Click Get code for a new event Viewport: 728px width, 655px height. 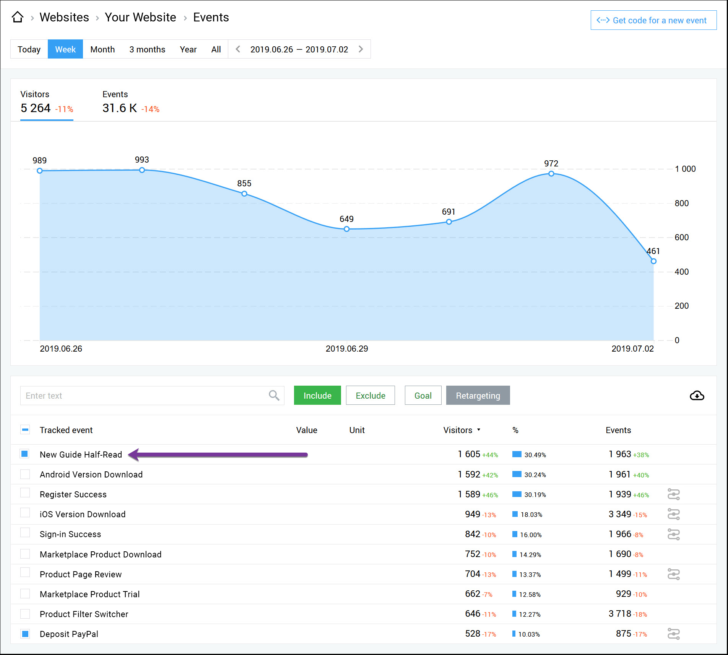click(653, 20)
